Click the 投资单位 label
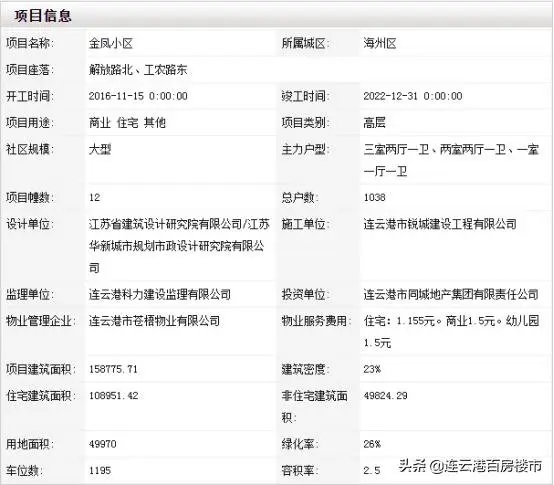This screenshot has width=554, height=485. pyautogui.click(x=306, y=294)
